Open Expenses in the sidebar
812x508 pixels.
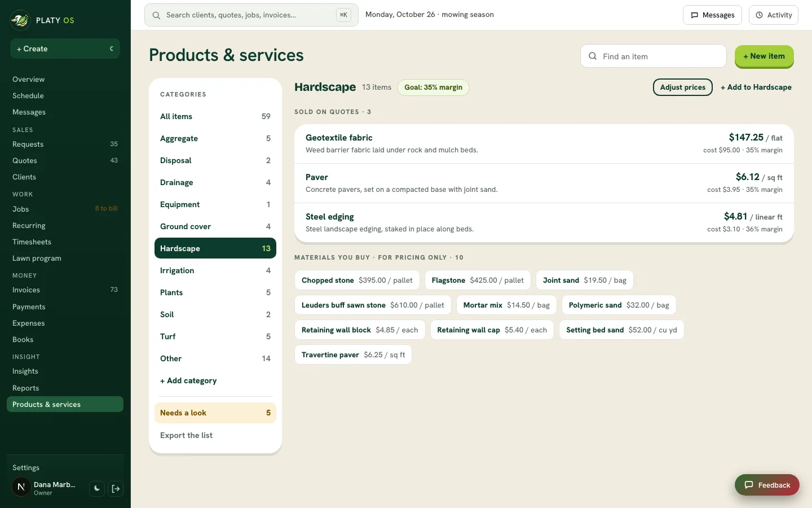65,323
